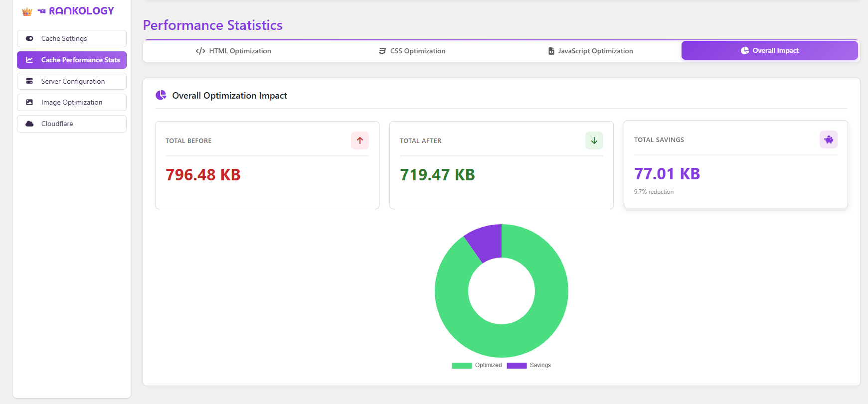Click the green down-arrow Total After icon
This screenshot has height=404, width=868.
coord(594,140)
